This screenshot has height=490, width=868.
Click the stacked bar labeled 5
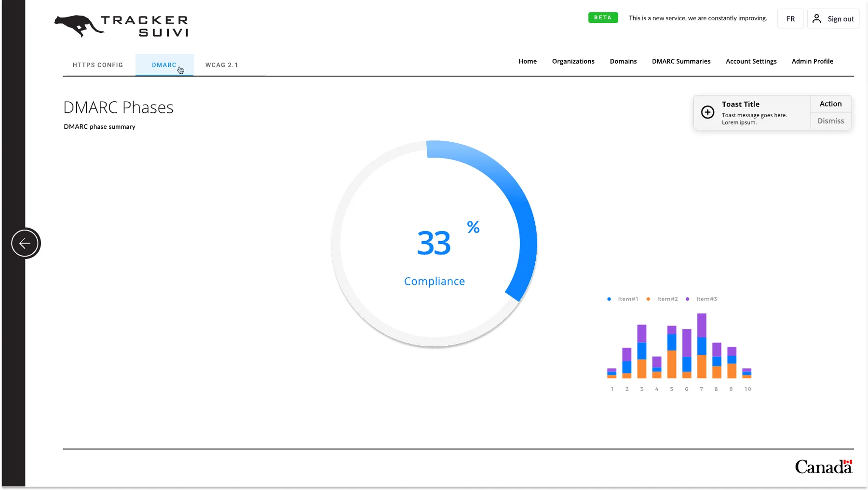672,352
